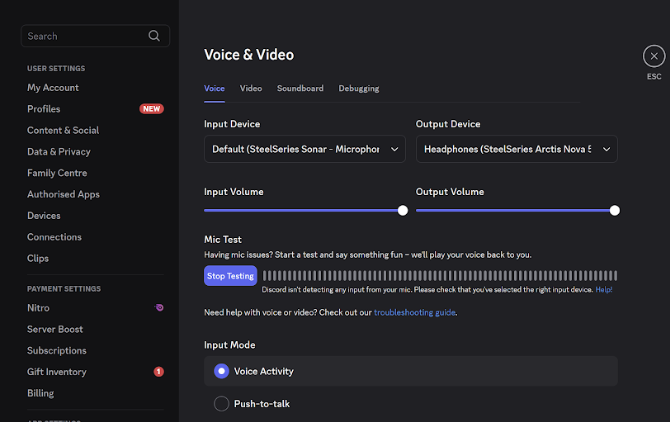Open My Account settings
670x422 pixels.
click(53, 88)
